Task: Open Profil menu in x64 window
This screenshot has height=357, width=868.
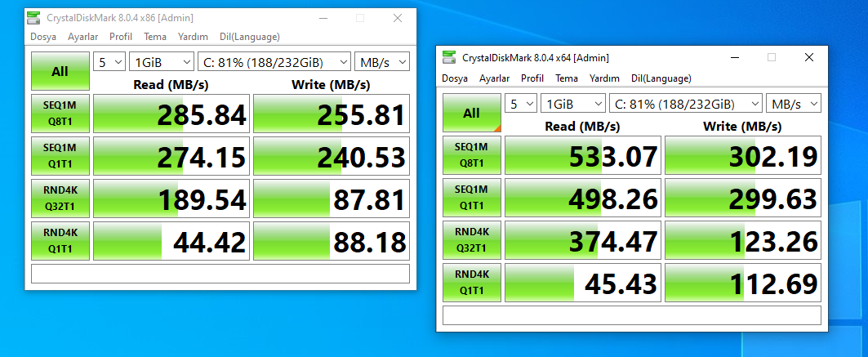Action: pyautogui.click(x=532, y=78)
